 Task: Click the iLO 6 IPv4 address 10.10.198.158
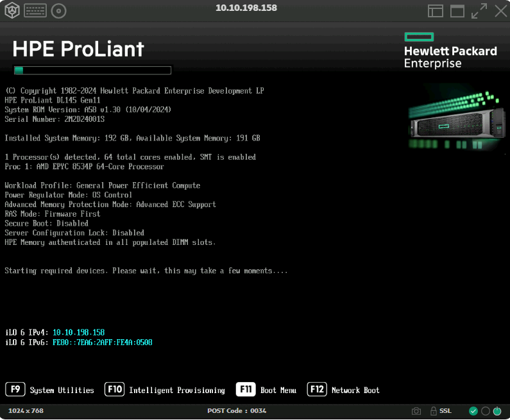point(78,333)
